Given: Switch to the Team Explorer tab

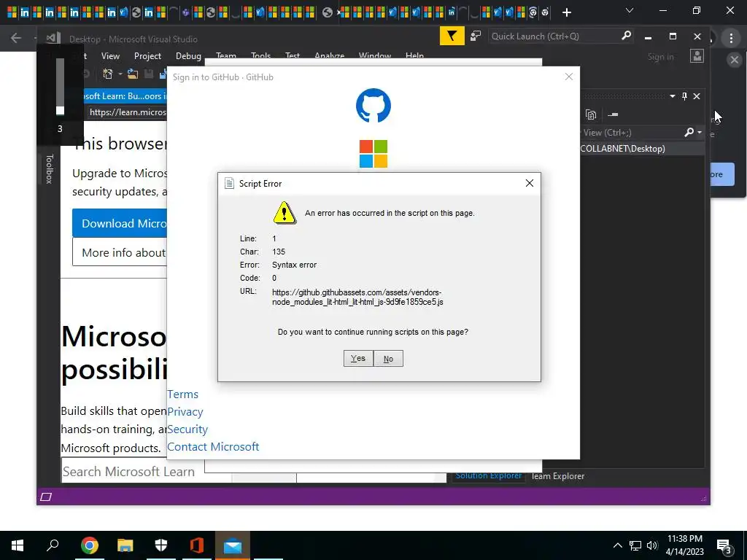Looking at the screenshot, I should point(557,475).
